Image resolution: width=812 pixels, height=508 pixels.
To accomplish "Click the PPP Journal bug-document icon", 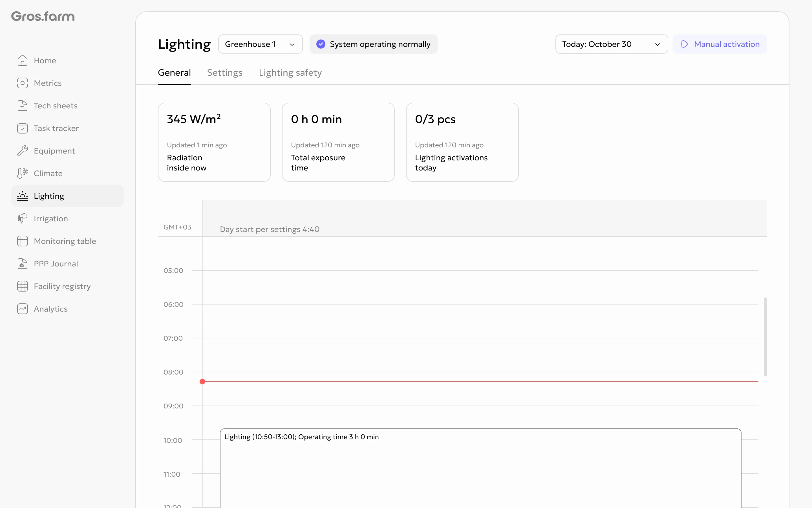I will click(x=23, y=263).
